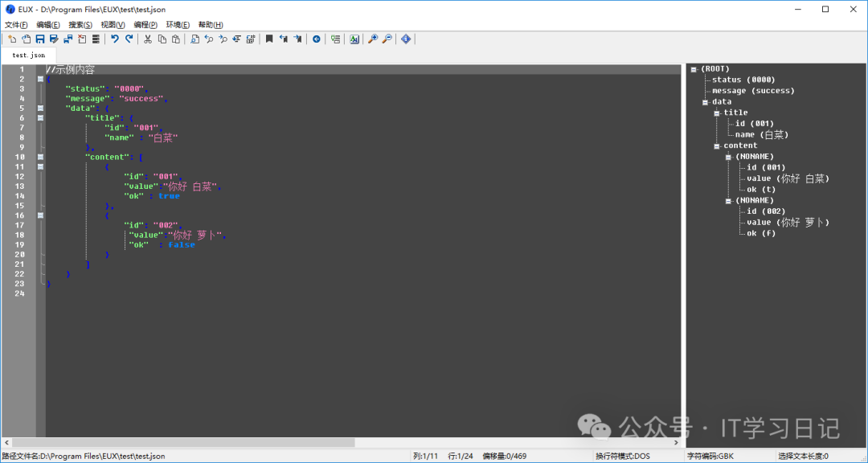The image size is (868, 463).
Task: Collapse the data node in tree
Action: point(705,102)
